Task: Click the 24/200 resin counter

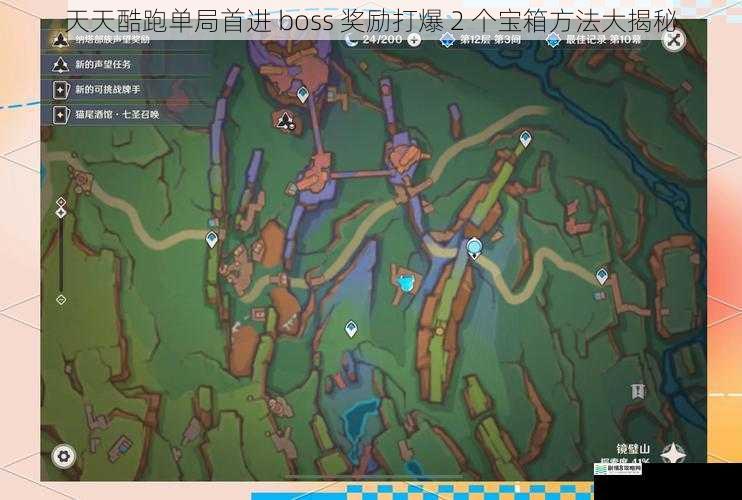Action: [382, 40]
